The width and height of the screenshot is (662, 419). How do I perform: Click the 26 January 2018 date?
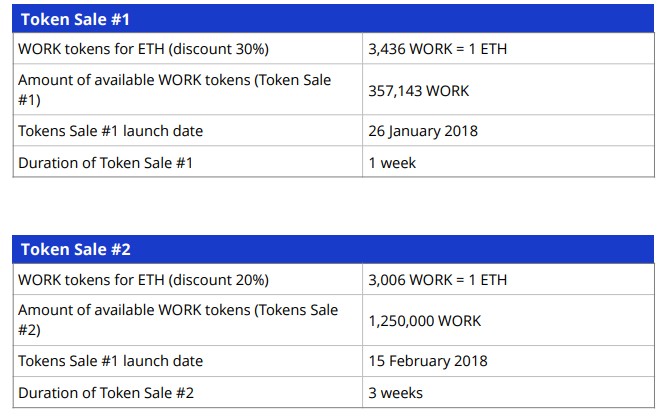[x=423, y=131]
